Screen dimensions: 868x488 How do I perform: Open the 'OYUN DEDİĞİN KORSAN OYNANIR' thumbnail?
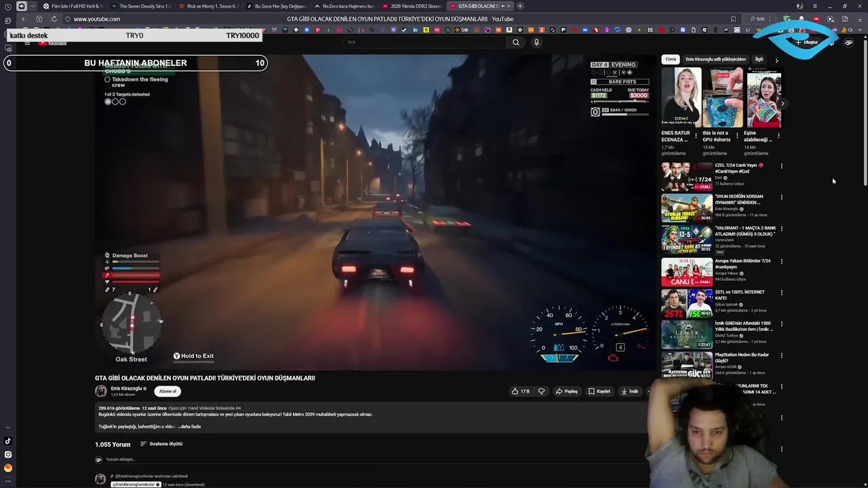[x=687, y=208]
